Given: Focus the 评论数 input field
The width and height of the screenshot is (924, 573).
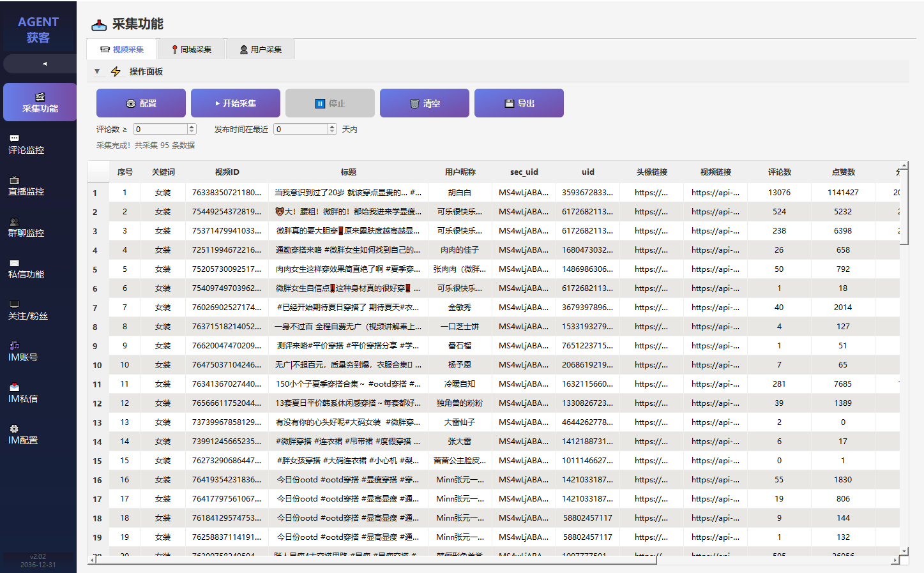Looking at the screenshot, I should [160, 129].
